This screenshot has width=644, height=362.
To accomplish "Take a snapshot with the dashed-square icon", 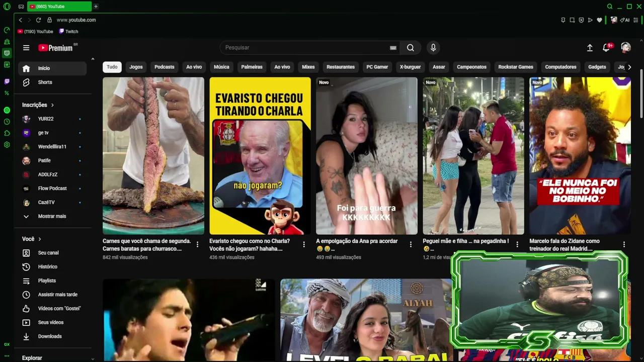I will click(572, 20).
